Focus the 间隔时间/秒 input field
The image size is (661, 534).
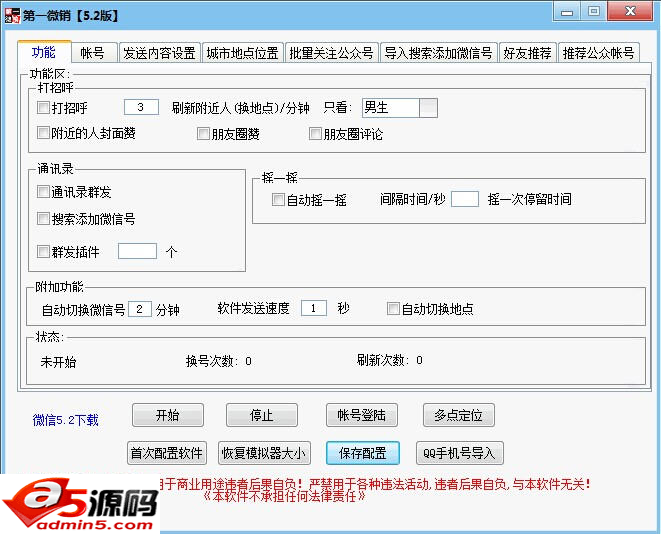[x=465, y=199]
